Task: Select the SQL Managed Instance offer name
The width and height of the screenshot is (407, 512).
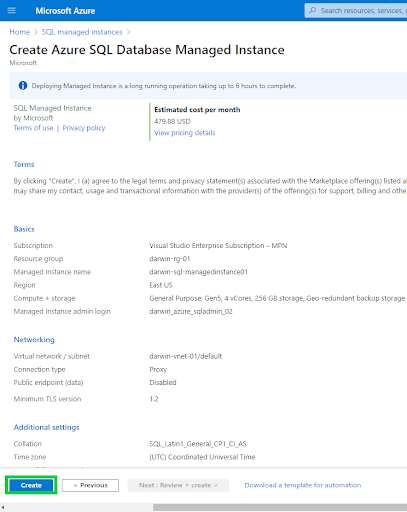Action: [x=52, y=108]
